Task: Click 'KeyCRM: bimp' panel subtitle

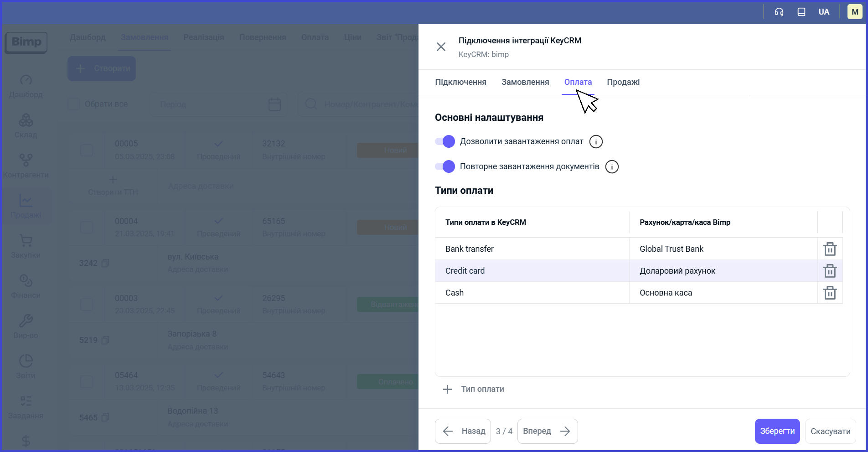Action: (484, 54)
